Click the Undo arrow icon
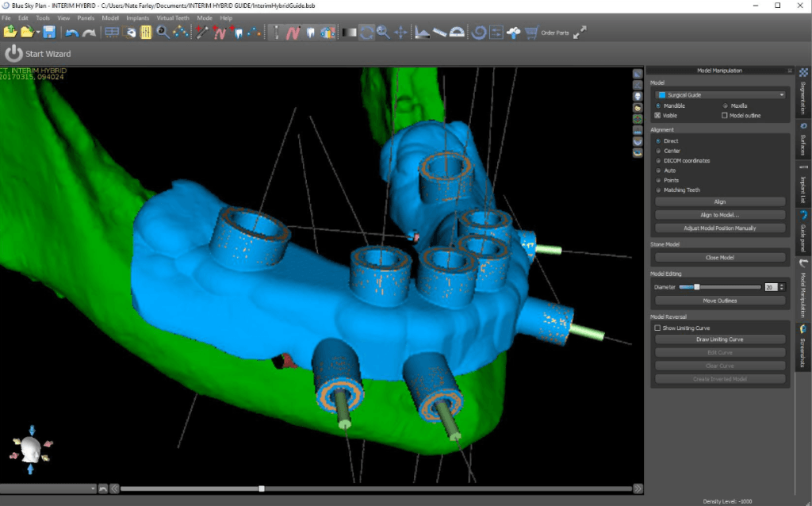This screenshot has width=812, height=506. (71, 33)
